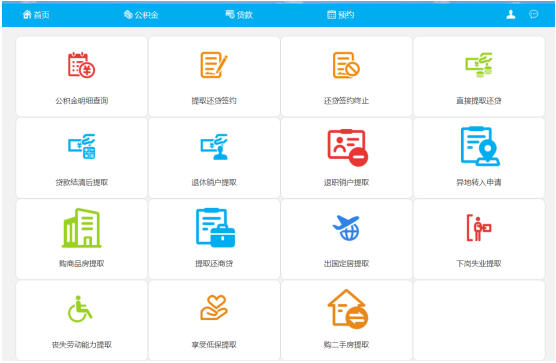Open the user profile icon
556x363 pixels.
[511, 14]
